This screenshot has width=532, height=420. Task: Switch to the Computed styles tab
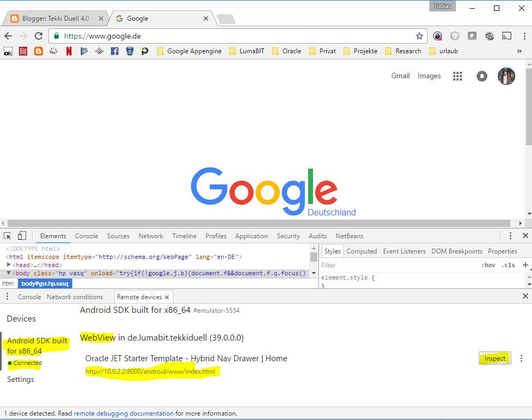point(362,251)
